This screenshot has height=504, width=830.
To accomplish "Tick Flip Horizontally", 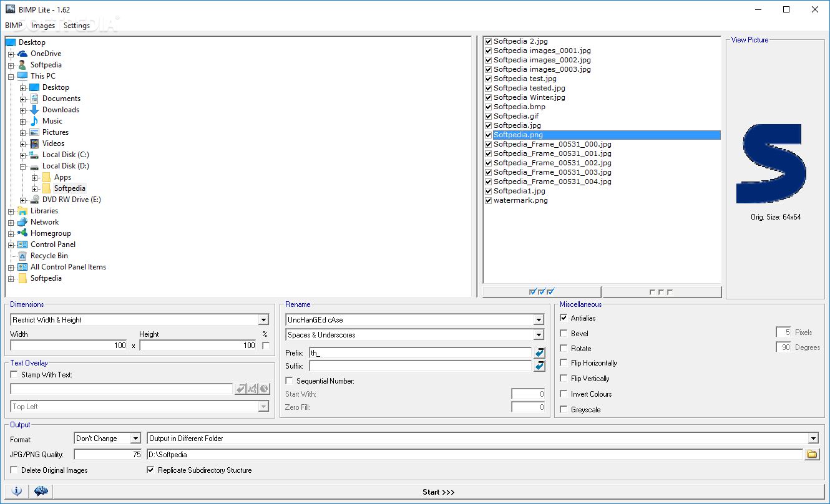I will pos(564,363).
